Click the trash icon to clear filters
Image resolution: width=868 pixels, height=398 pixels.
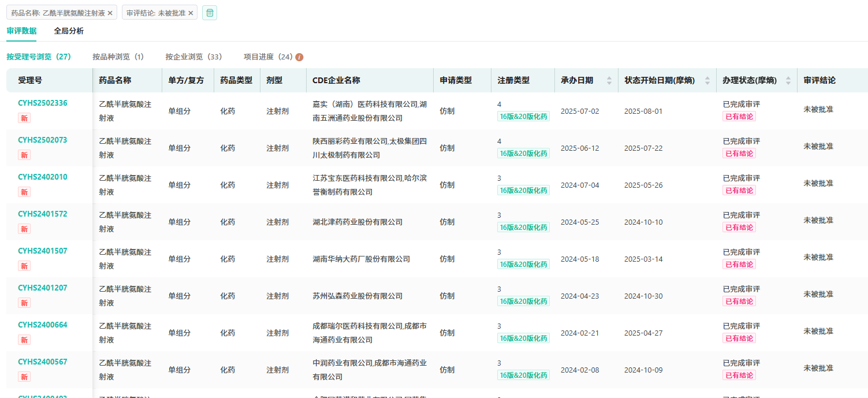210,13
